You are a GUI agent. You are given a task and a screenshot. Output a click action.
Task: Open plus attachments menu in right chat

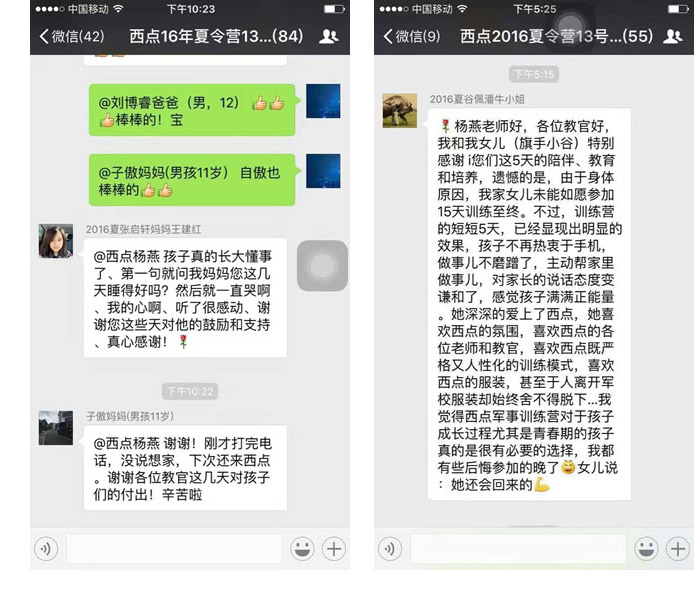[678, 549]
